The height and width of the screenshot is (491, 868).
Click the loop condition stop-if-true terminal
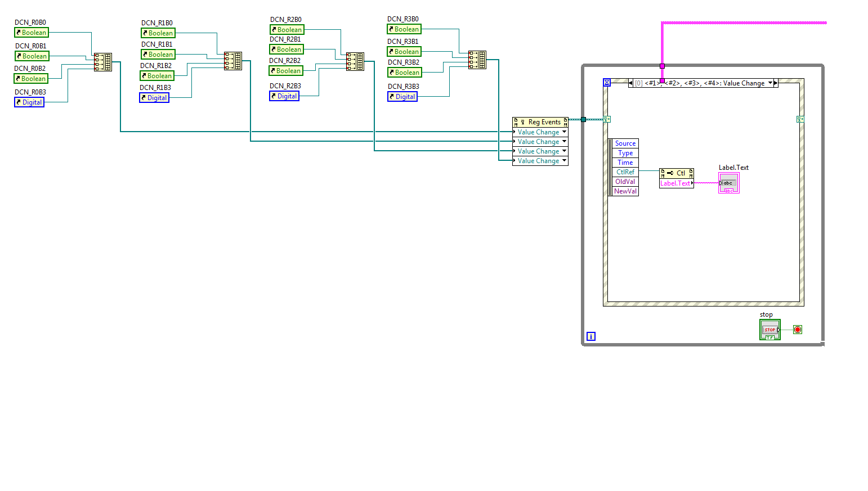point(798,330)
